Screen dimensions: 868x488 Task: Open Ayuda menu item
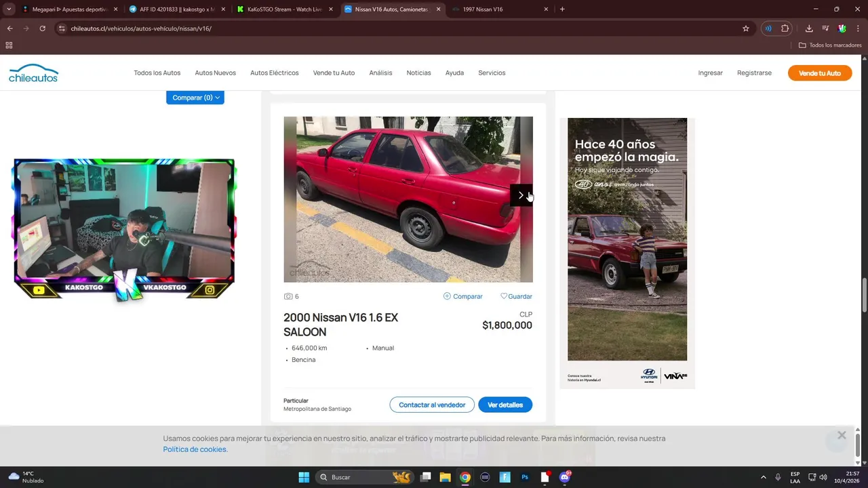point(454,73)
